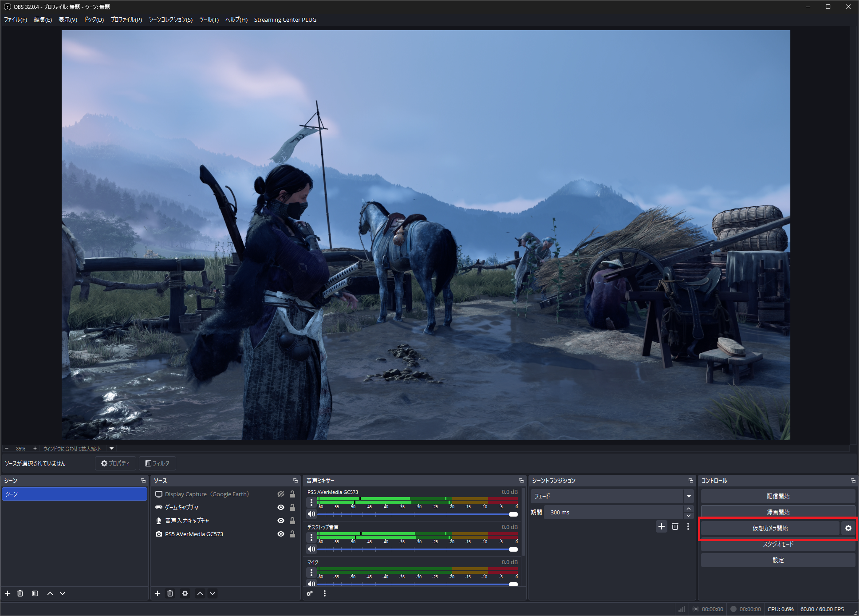This screenshot has height=616, width=859.
Task: Open advanced audio properties gears icon
Action: coord(310,593)
